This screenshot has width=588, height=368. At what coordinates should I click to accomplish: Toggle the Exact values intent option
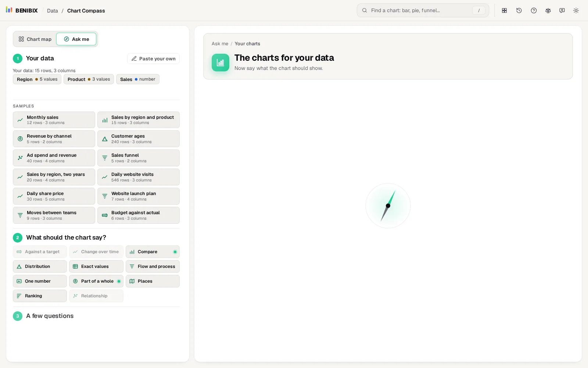(96, 266)
